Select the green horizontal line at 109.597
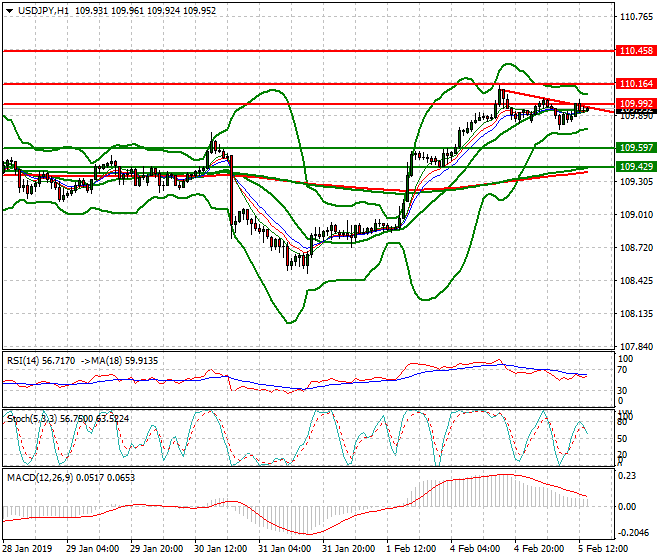 [x=300, y=148]
